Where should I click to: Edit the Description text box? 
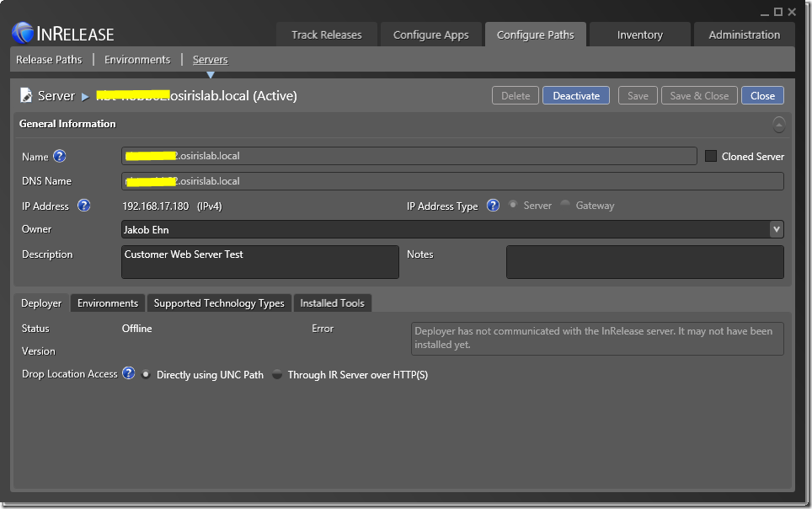point(260,262)
